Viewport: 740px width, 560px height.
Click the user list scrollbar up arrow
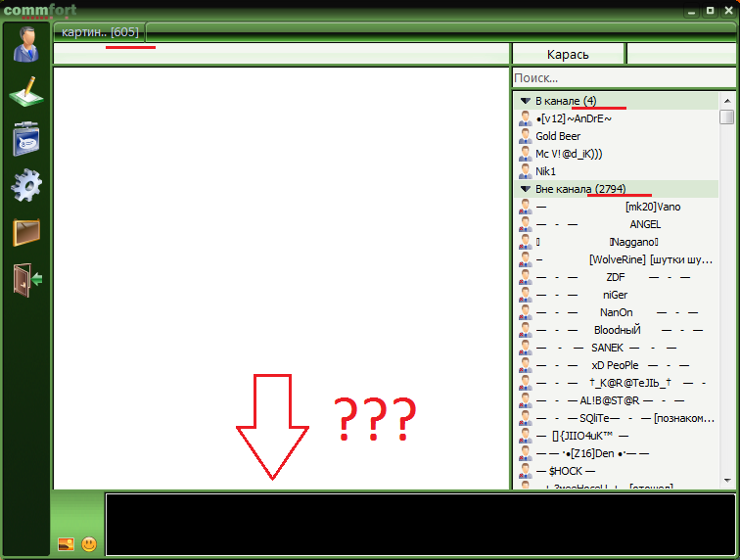[726, 100]
